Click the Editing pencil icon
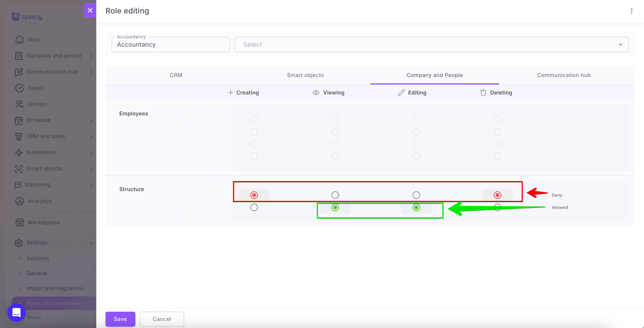 click(401, 93)
